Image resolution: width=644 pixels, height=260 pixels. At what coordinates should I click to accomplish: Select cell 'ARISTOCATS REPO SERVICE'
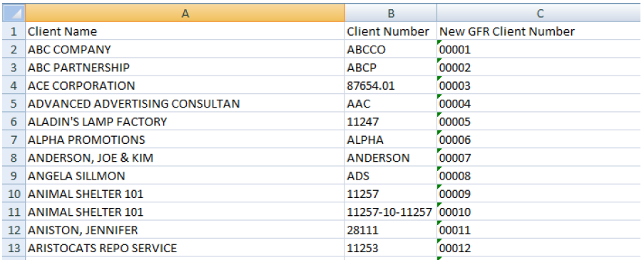click(x=185, y=248)
